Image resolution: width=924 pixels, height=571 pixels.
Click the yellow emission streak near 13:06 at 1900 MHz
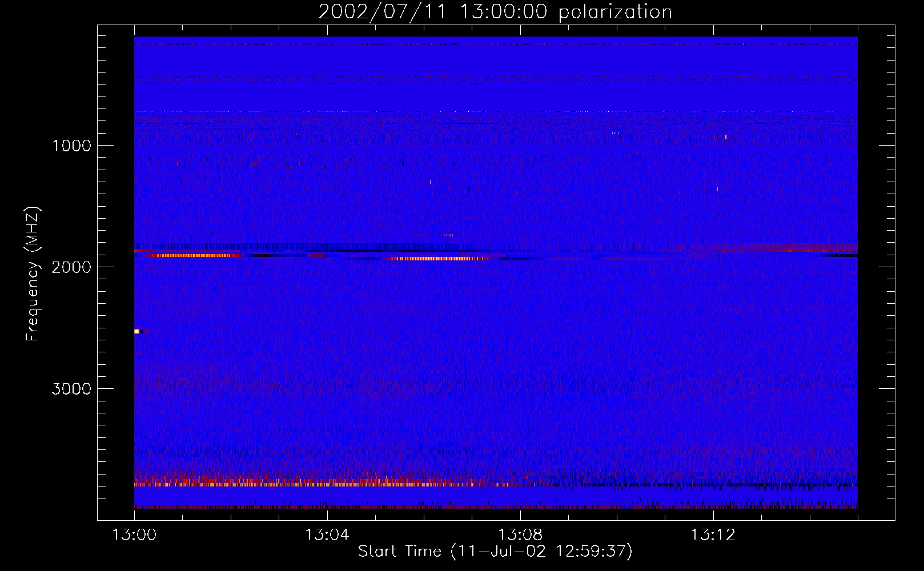coord(437,259)
